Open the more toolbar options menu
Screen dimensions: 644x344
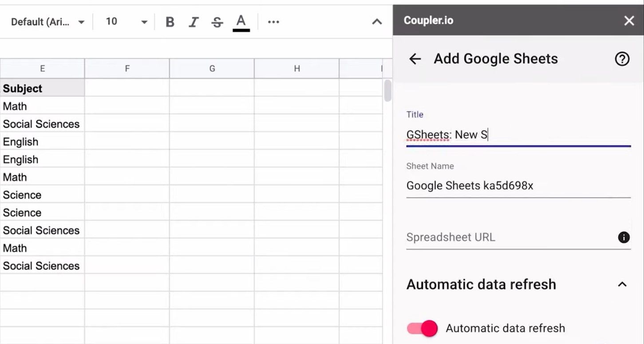point(273,22)
